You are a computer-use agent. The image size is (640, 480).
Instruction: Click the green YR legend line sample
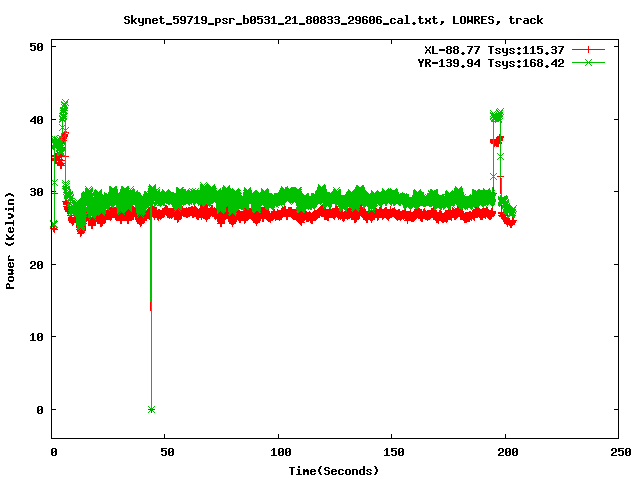[x=588, y=63]
